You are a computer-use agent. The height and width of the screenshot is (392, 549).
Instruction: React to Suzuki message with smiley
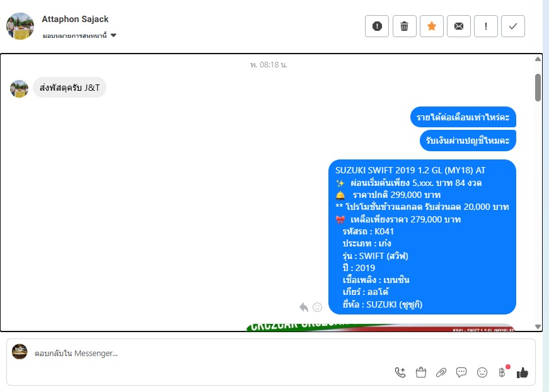[317, 308]
